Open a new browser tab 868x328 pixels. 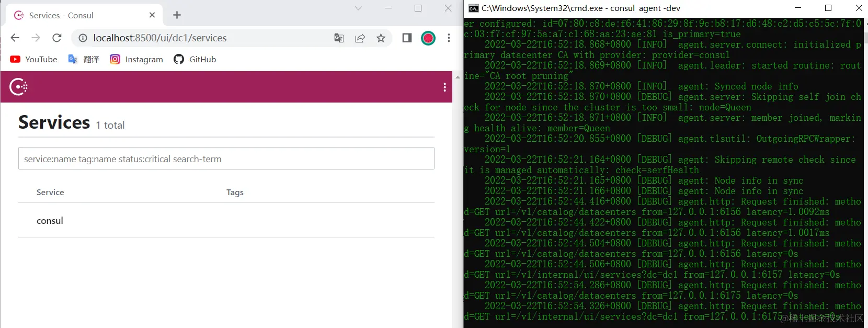point(177,15)
